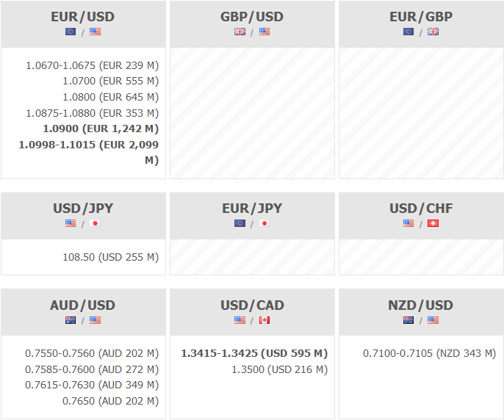Click the Australian flag under AUD/USD
The width and height of the screenshot is (504, 420).
tap(71, 320)
